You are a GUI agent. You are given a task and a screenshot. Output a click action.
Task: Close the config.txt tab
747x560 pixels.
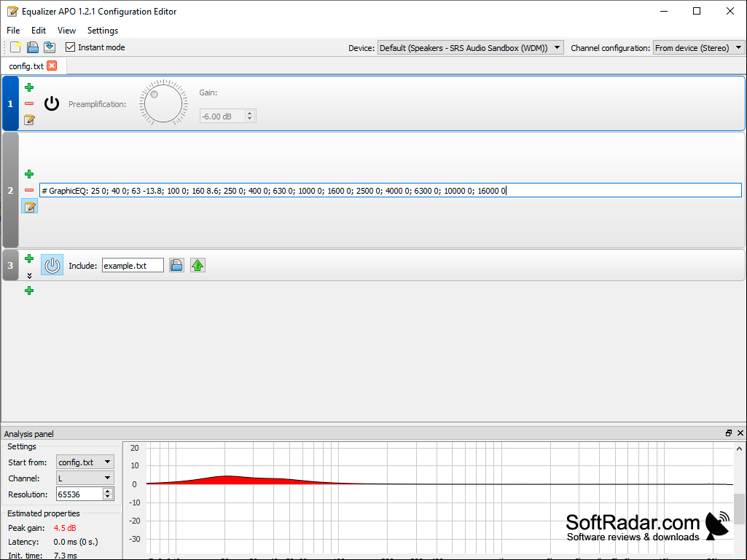(x=52, y=66)
